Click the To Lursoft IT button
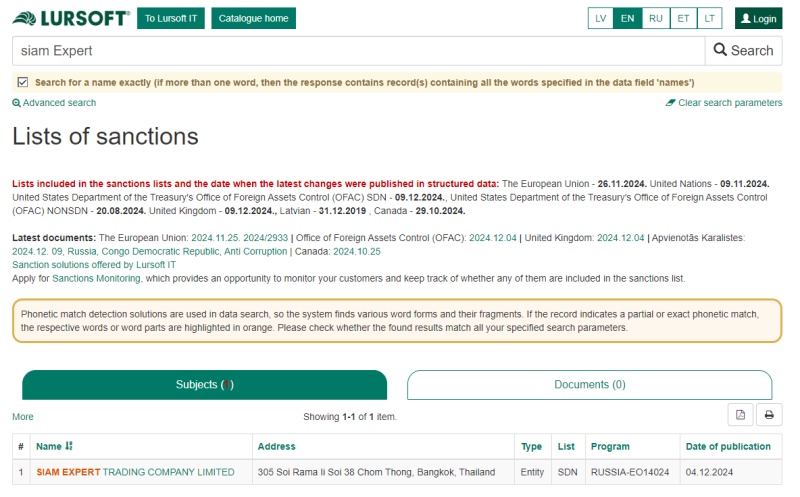800x497 pixels. click(171, 18)
